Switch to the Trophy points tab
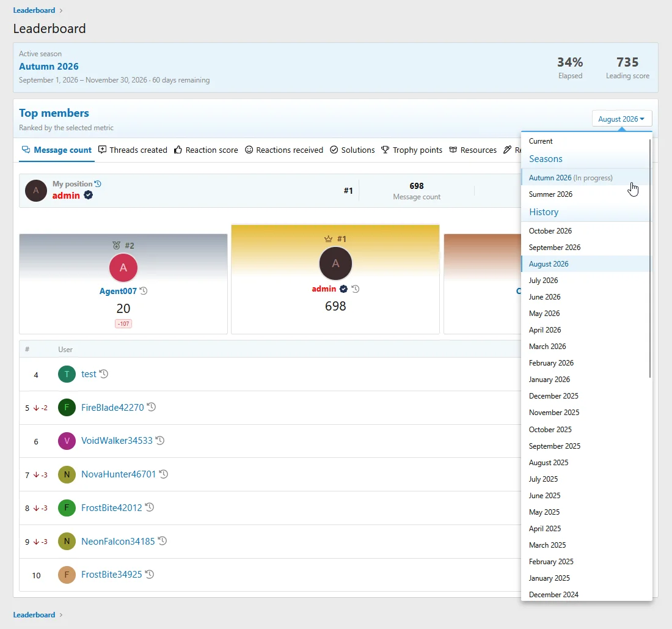The height and width of the screenshot is (629, 672). click(x=412, y=150)
